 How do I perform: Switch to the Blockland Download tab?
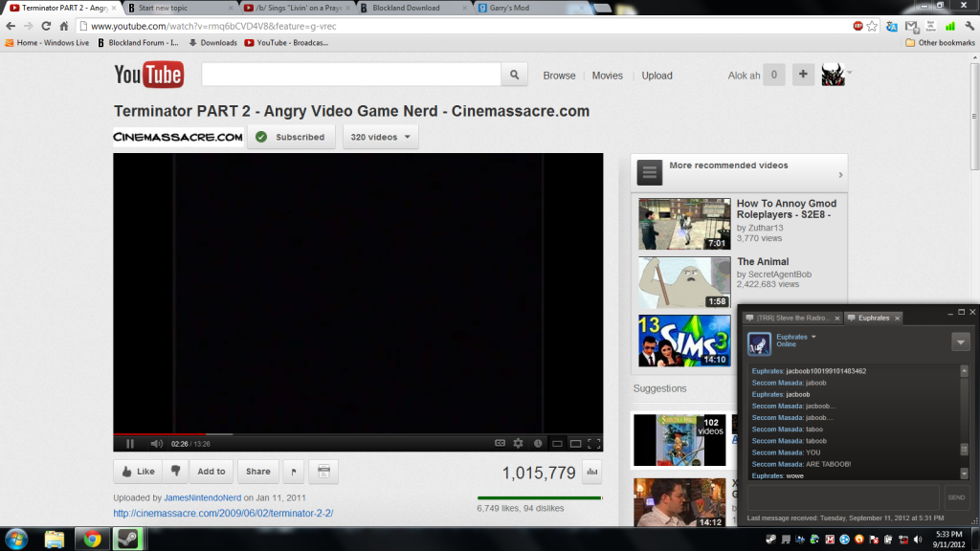click(412, 8)
